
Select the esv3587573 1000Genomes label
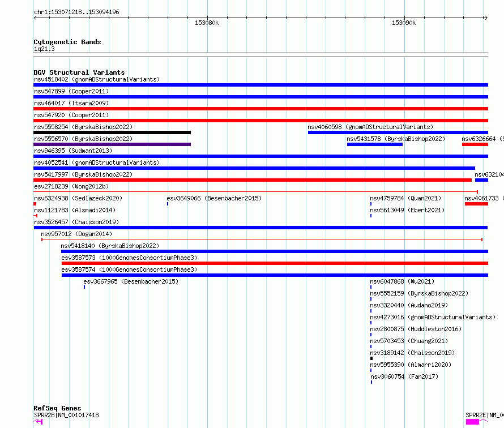(x=129, y=258)
